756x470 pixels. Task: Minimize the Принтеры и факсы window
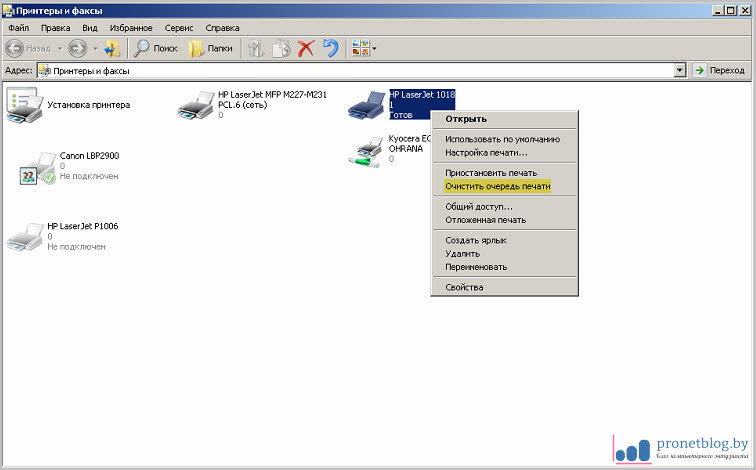click(x=717, y=10)
